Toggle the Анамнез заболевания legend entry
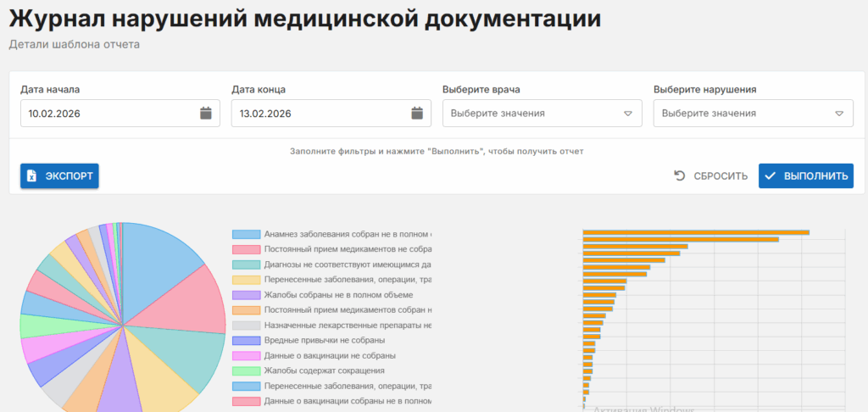This screenshot has width=868, height=412. point(348,234)
